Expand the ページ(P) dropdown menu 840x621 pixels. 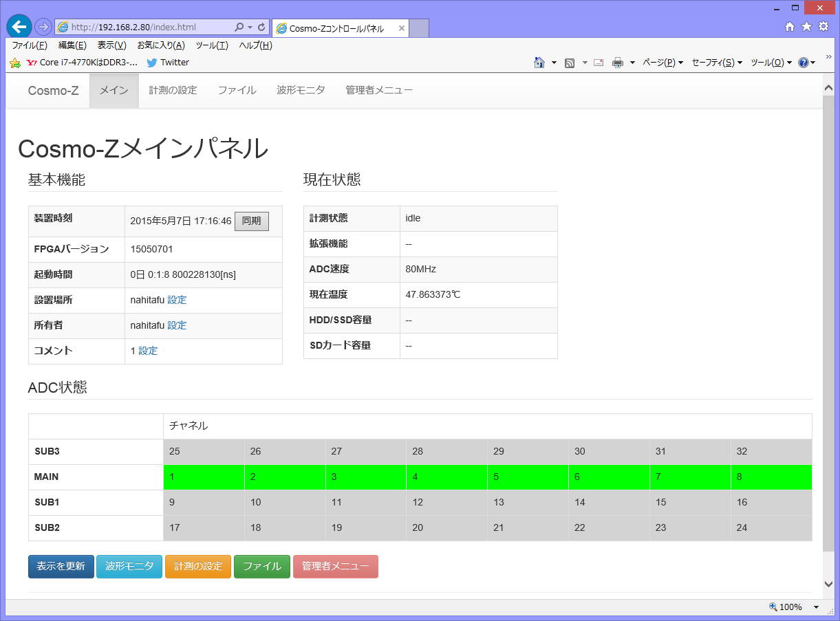point(663,63)
